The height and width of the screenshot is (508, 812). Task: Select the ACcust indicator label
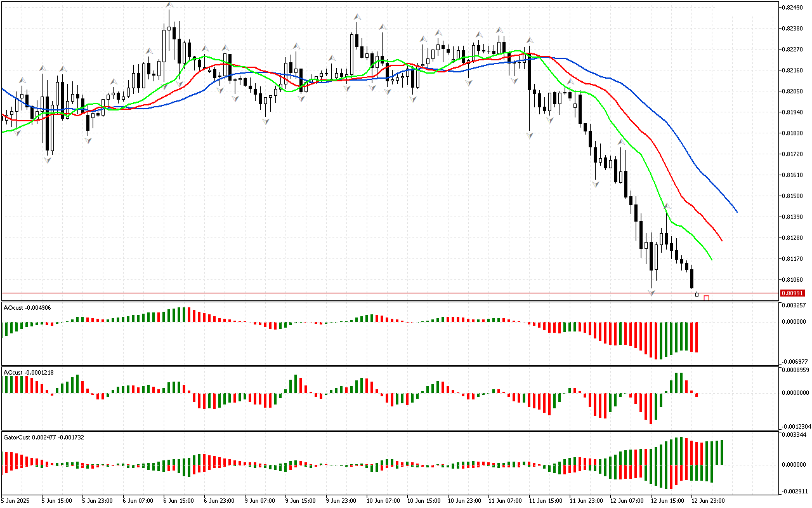pyautogui.click(x=27, y=372)
